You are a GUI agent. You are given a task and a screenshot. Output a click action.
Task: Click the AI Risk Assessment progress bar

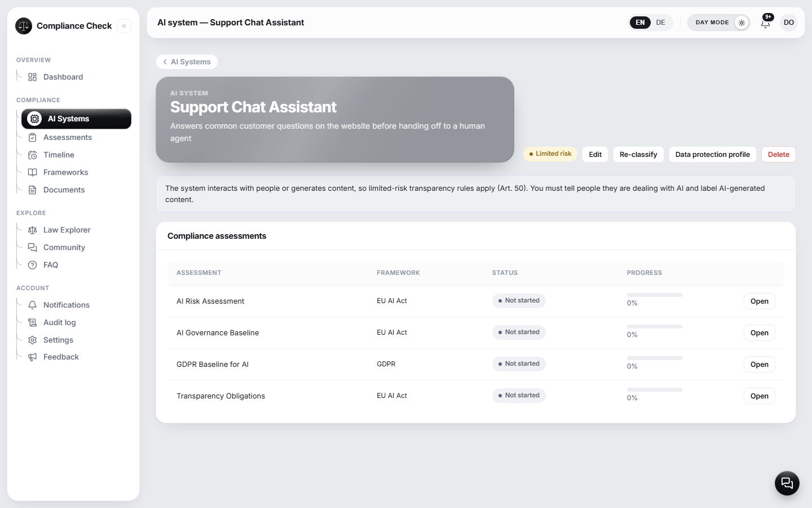tap(654, 295)
